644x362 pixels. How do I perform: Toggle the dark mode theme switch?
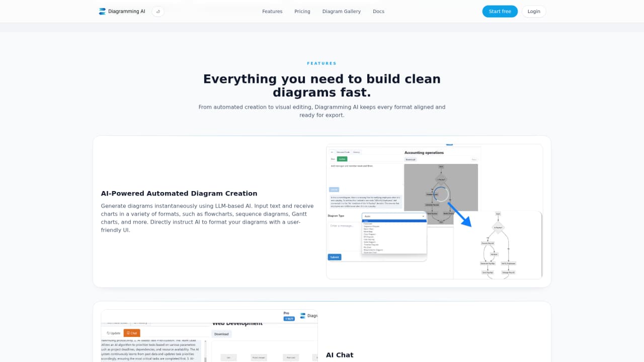point(158,12)
